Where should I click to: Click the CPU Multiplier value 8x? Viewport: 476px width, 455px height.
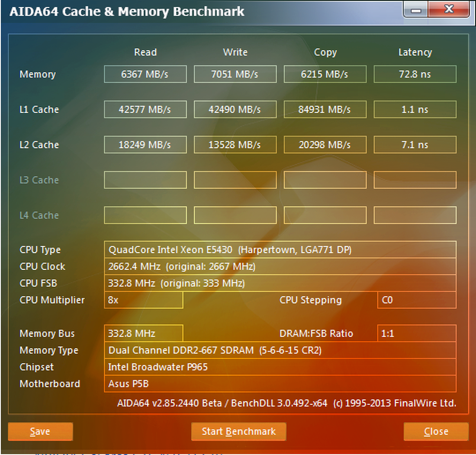[144, 300]
